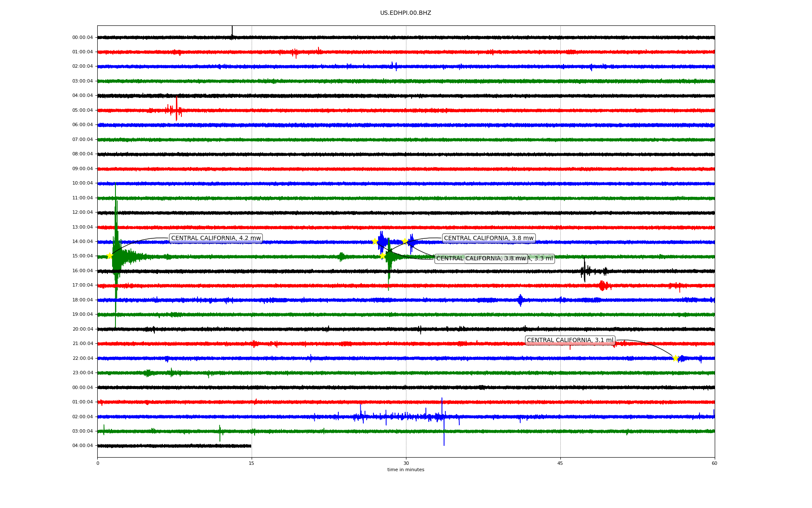Viewport: 812px width, 508px height.
Task: Click the 'time in minutes' axis label
Action: point(406,470)
